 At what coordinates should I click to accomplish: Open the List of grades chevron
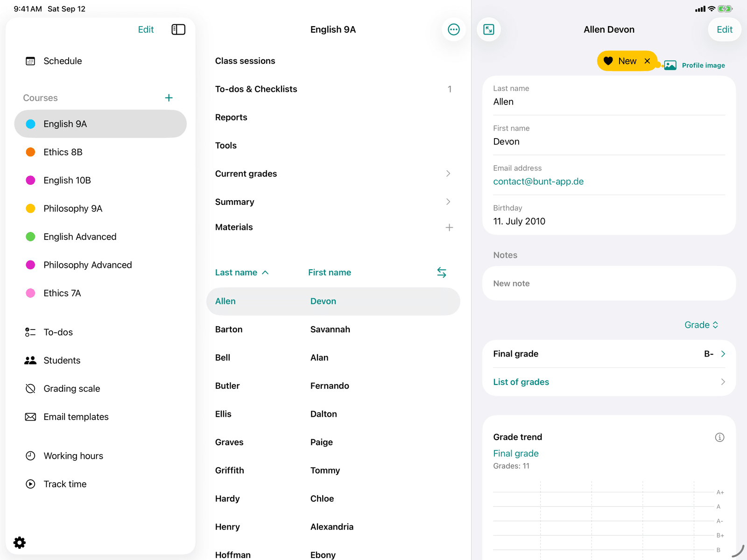tap(723, 382)
